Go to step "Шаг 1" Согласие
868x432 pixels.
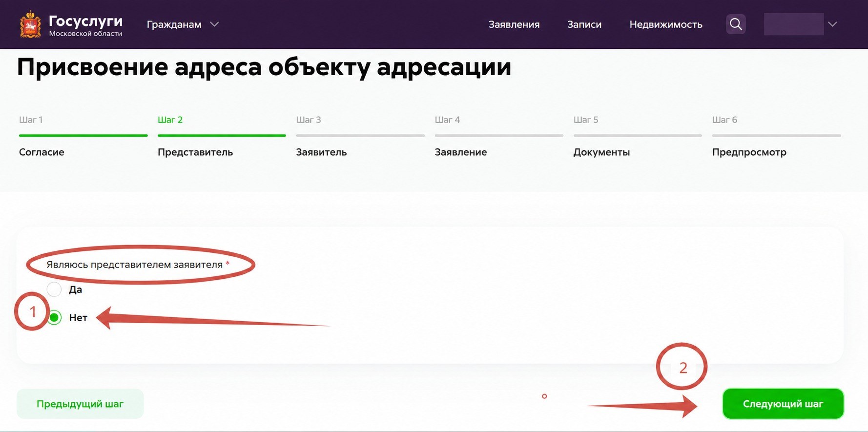coord(83,136)
